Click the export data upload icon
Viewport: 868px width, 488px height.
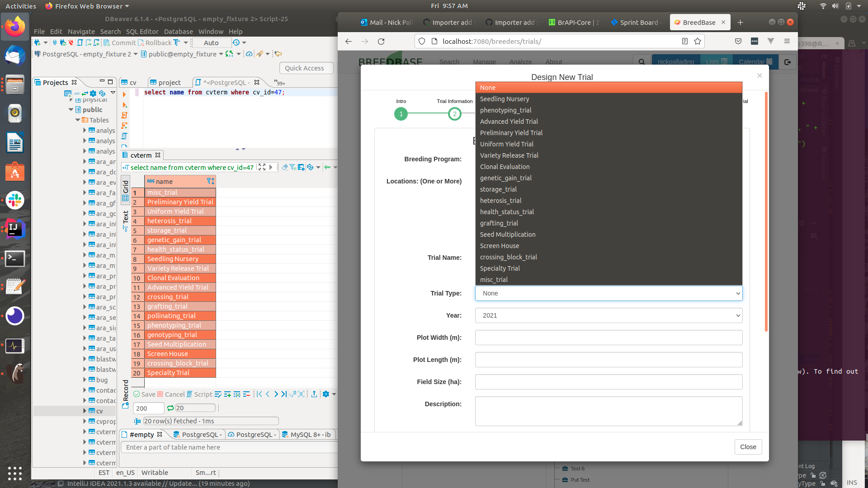point(314,394)
